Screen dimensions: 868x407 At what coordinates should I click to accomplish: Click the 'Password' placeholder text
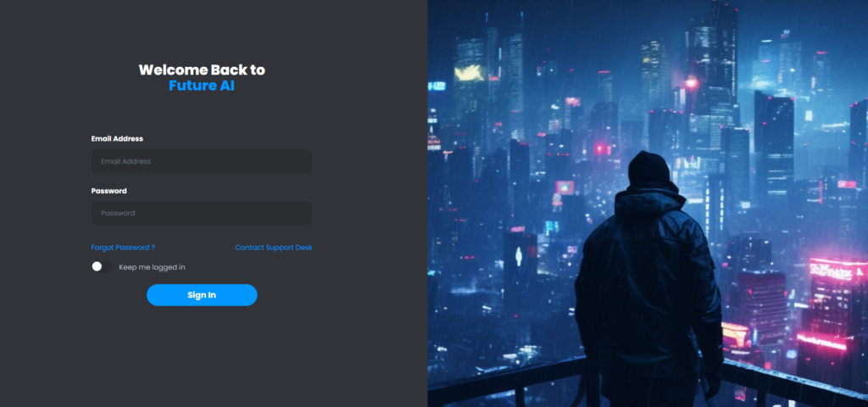tap(118, 213)
